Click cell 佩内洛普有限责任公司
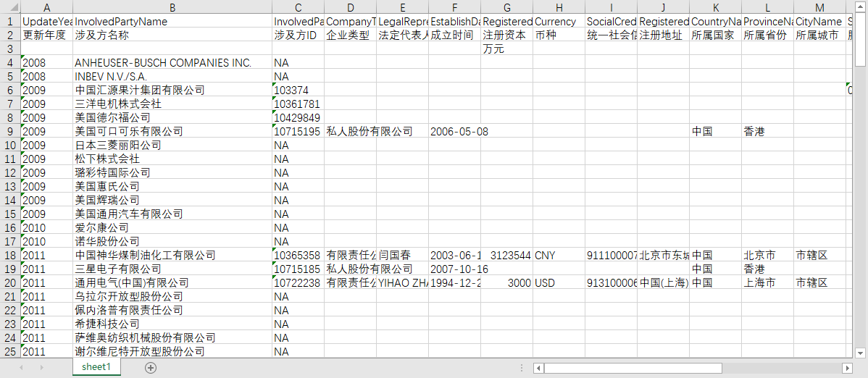 click(x=172, y=310)
